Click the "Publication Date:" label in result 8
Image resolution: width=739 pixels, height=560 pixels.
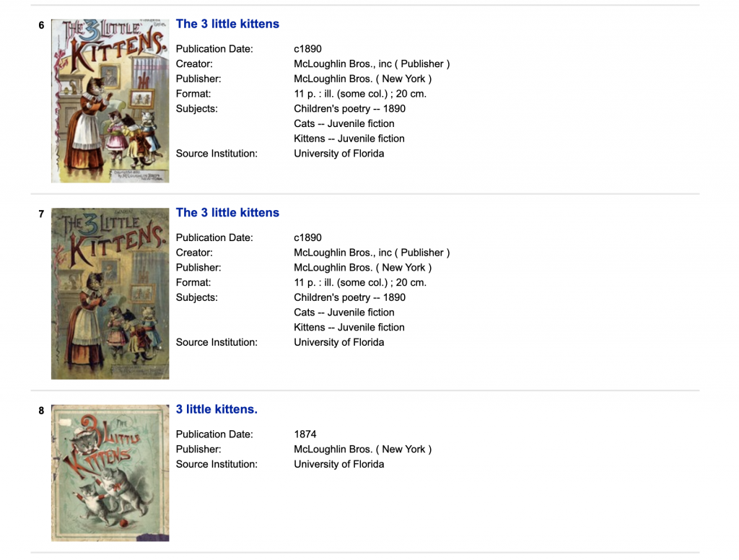click(x=214, y=434)
